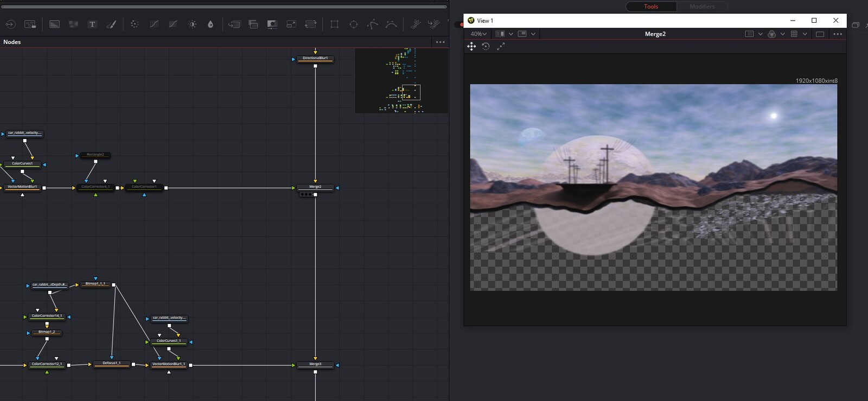This screenshot has width=868, height=401.
Task: Toggle single viewer layout button
Action: pos(820,34)
